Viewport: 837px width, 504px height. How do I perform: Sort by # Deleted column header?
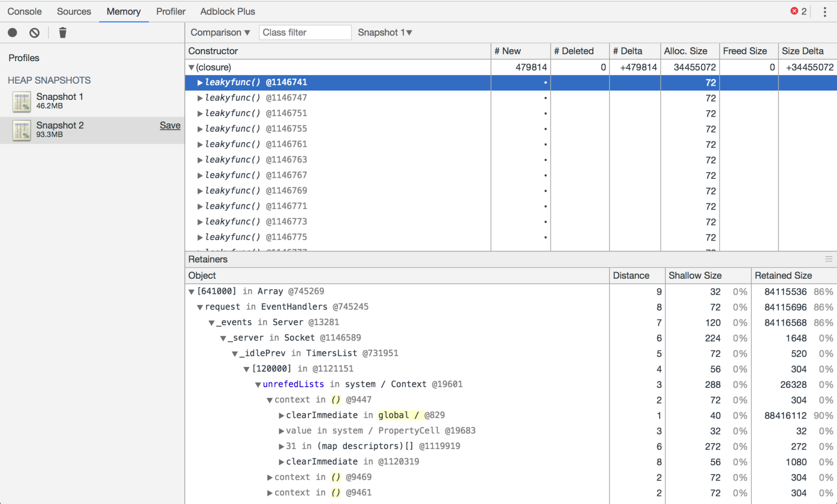580,51
